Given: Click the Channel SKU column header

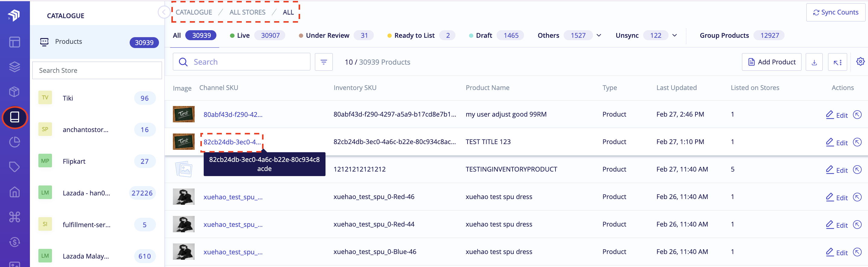Looking at the screenshot, I should pos(219,88).
